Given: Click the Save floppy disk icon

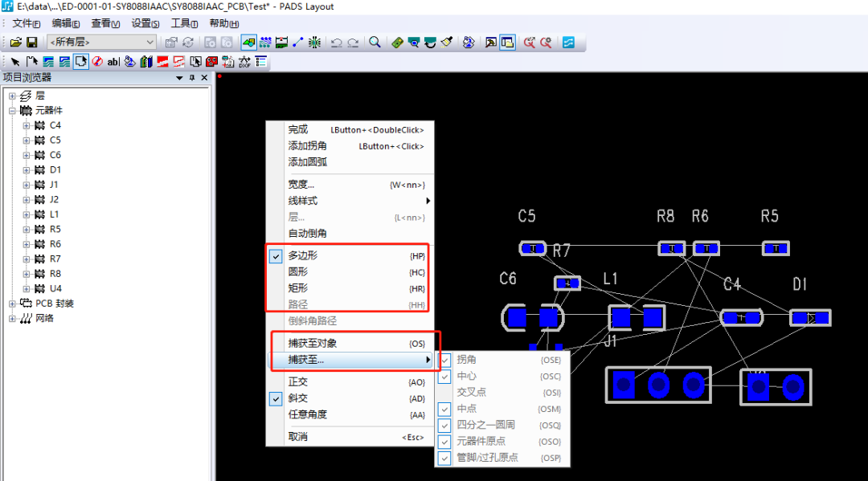Looking at the screenshot, I should coord(32,42).
